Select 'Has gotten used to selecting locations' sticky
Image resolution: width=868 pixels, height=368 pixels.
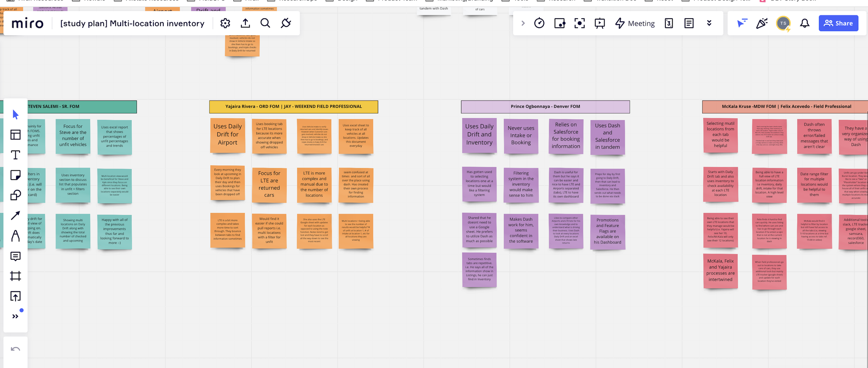479,184
